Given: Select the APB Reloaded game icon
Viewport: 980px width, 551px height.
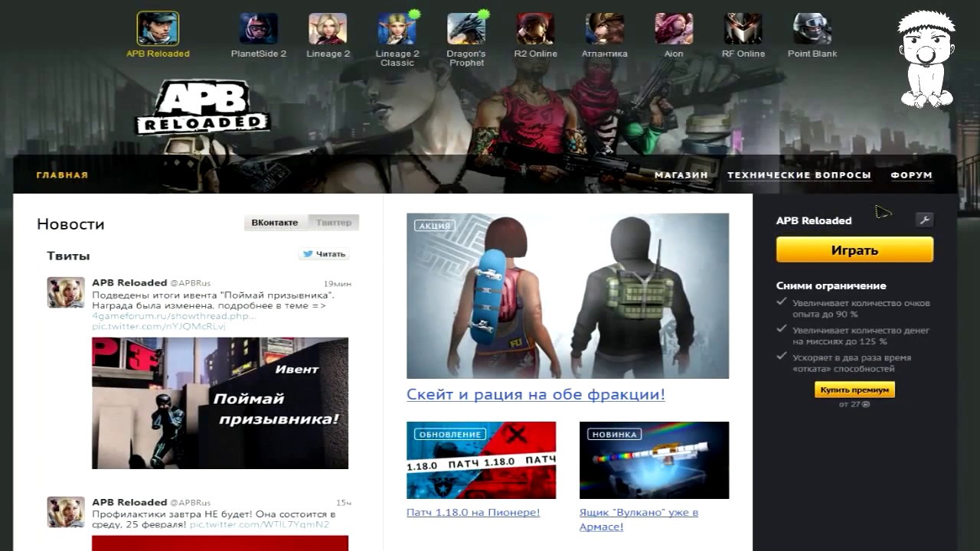Looking at the screenshot, I should [158, 29].
